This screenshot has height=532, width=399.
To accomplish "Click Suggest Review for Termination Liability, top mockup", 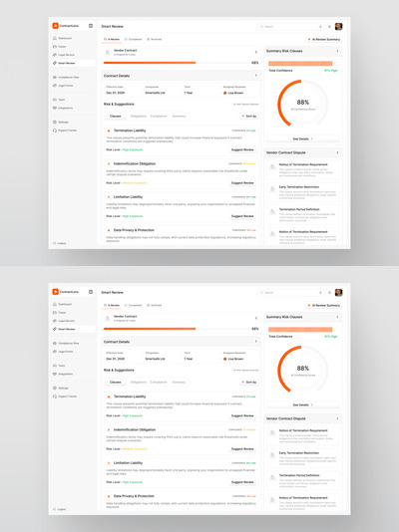I will coord(242,149).
